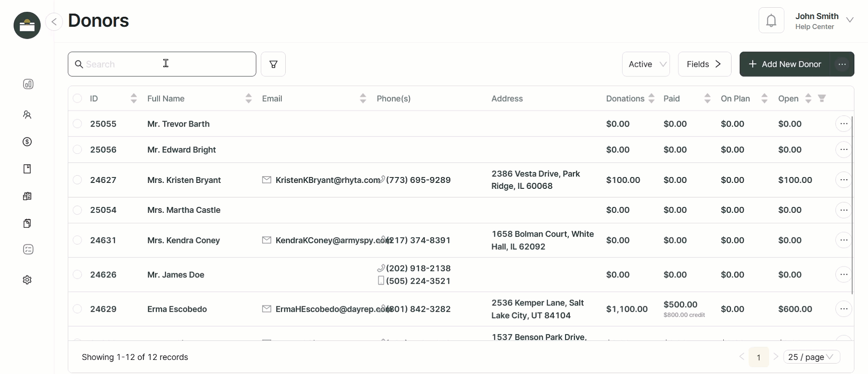Viewport: 868px width, 374px height.
Task: Click the column filter funnel beside Open
Action: coord(822,98)
